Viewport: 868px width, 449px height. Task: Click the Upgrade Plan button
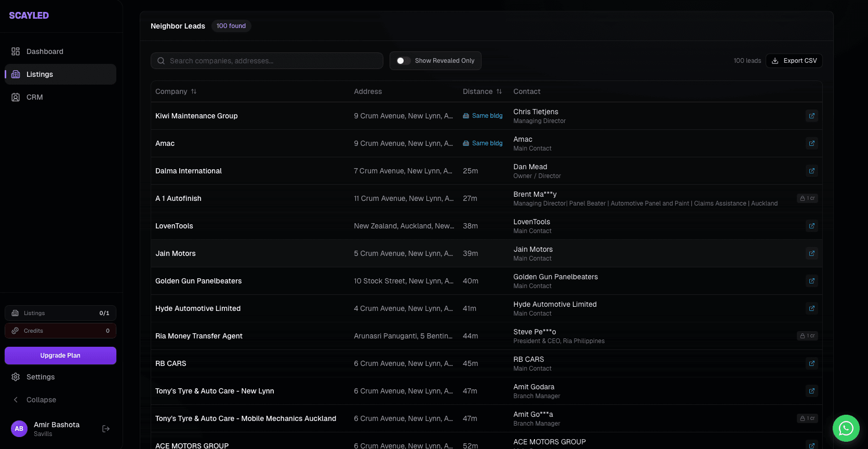[x=60, y=356]
